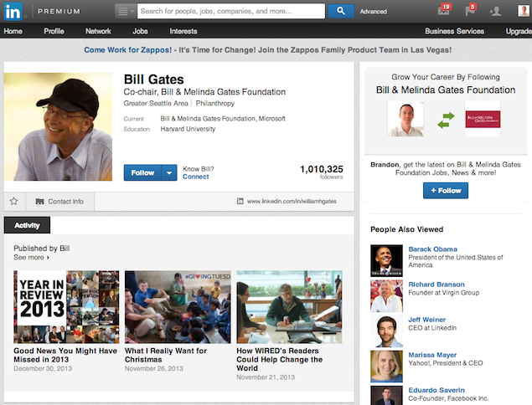Screen dimensions: 532x405
Task: Click the Philanthropy industry text
Action: (214, 103)
